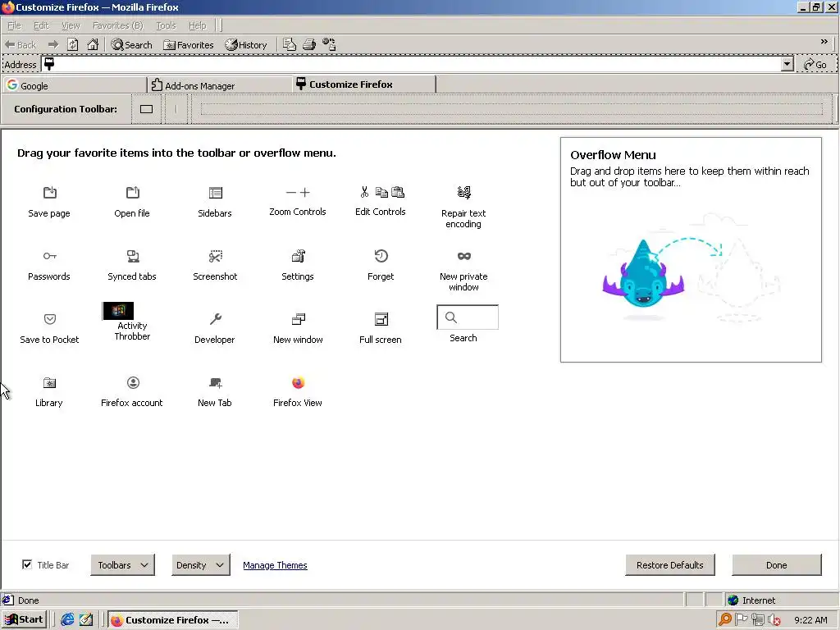This screenshot has width=840, height=630.
Task: Click the Home icon
Action: click(x=93, y=44)
